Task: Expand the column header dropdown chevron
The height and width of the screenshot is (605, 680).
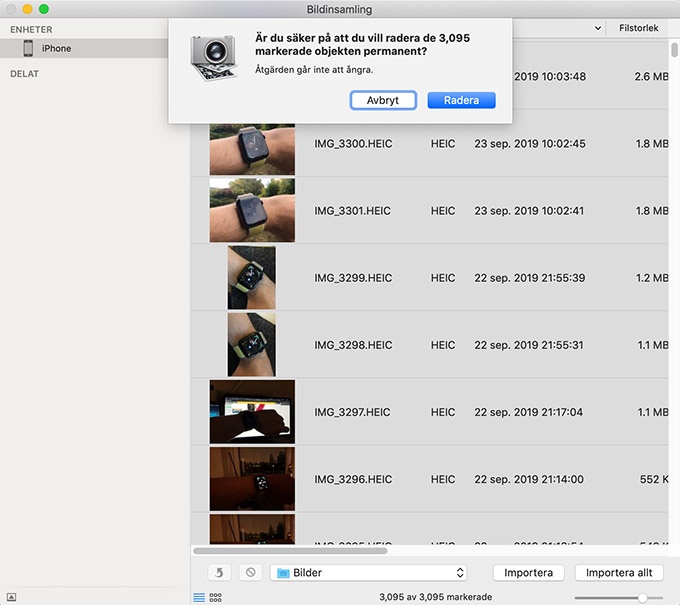Action: click(598, 29)
